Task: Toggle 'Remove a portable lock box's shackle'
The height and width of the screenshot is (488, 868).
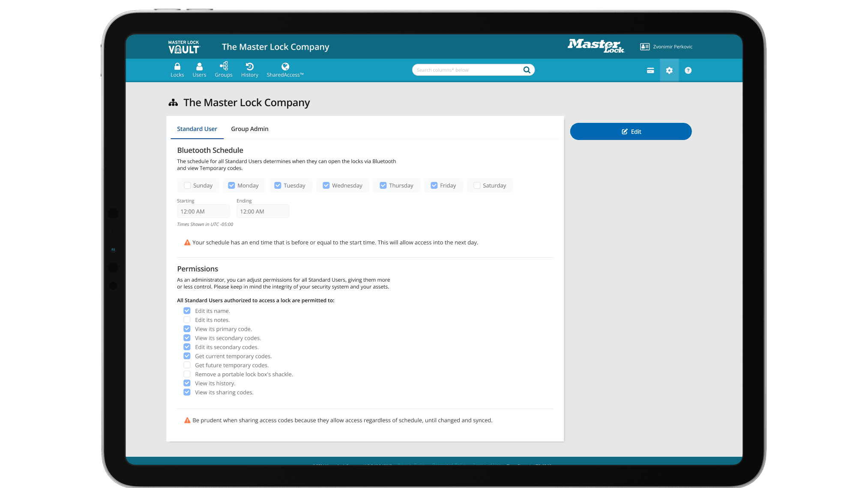Action: 187,374
